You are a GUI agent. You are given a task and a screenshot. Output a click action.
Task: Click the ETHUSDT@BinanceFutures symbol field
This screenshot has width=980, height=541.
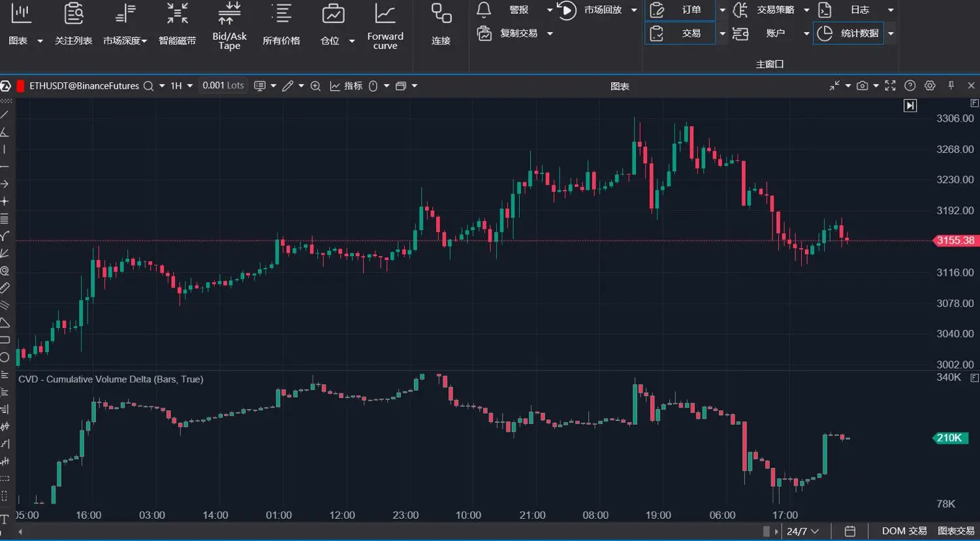[x=84, y=86]
